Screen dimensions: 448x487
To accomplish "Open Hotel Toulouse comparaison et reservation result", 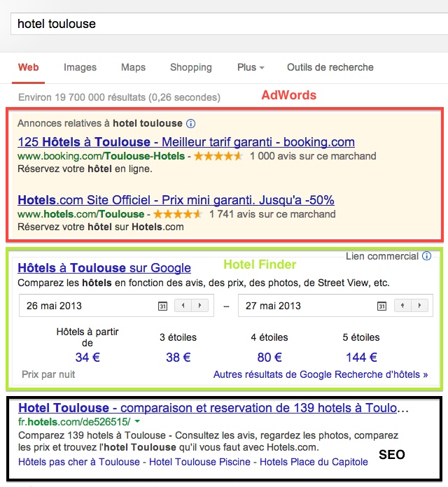I will point(213,408).
